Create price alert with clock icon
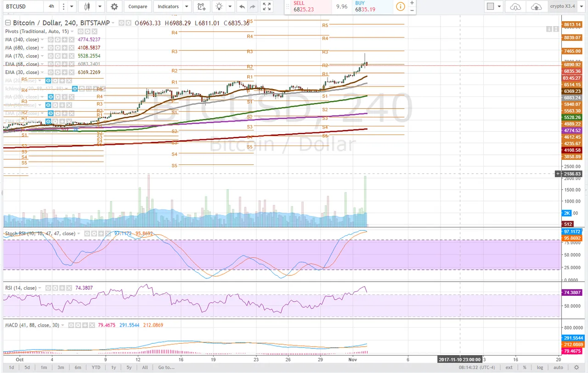This screenshot has height=373, width=588. coord(202,6)
